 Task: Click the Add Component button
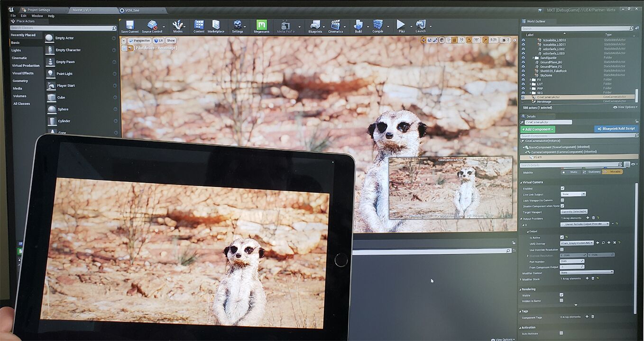[x=537, y=129]
